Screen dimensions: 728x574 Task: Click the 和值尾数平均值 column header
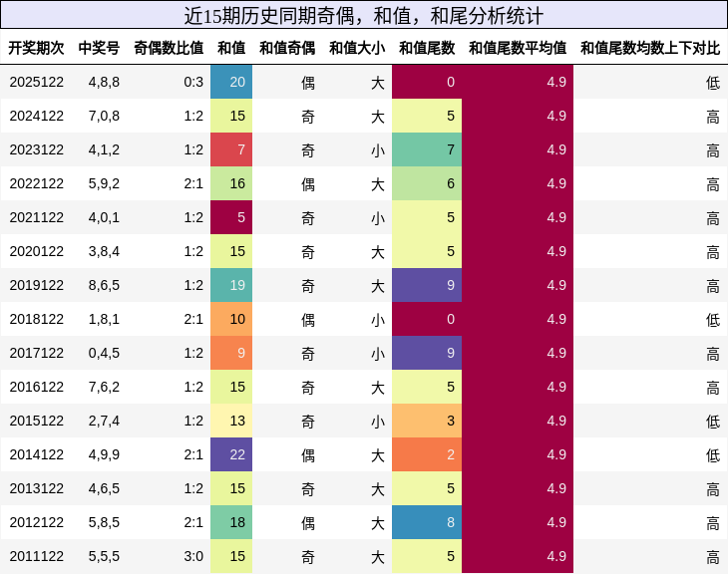pyautogui.click(x=518, y=48)
